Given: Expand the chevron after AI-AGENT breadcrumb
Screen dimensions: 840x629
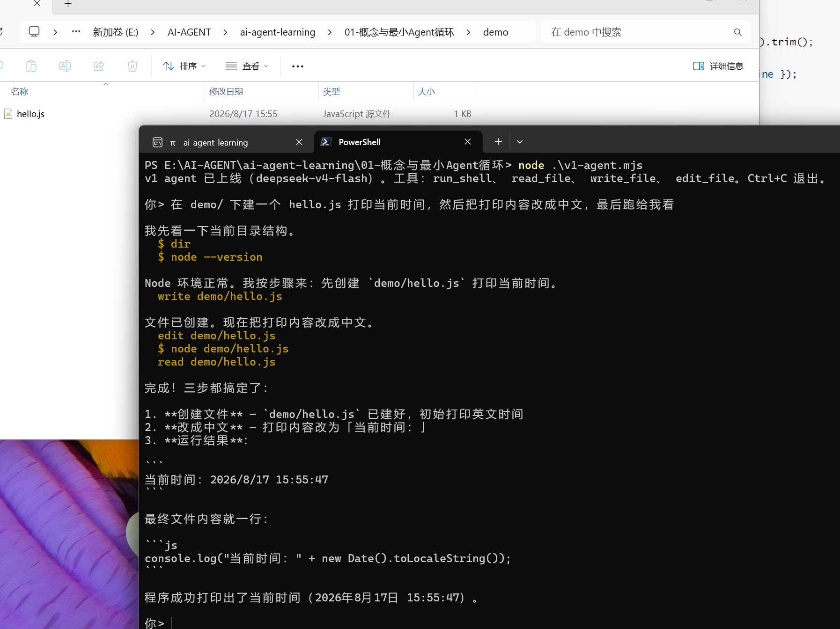Looking at the screenshot, I should pyautogui.click(x=225, y=32).
